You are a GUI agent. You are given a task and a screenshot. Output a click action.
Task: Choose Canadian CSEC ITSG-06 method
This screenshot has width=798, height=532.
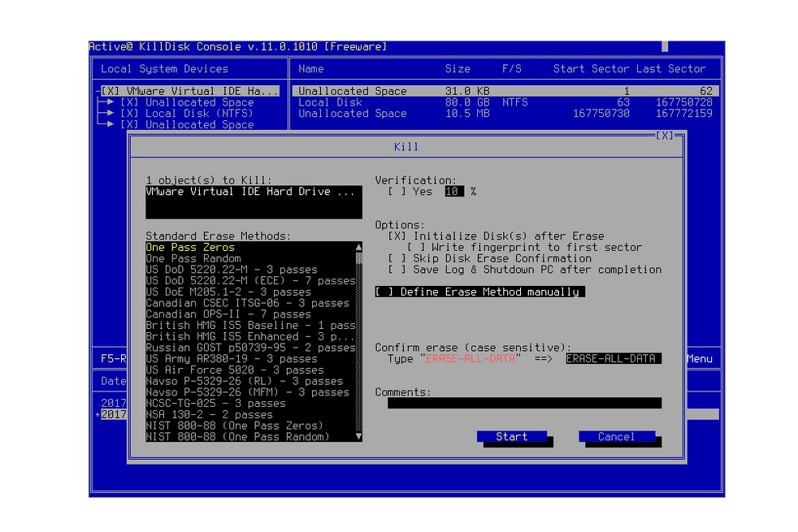point(250,304)
